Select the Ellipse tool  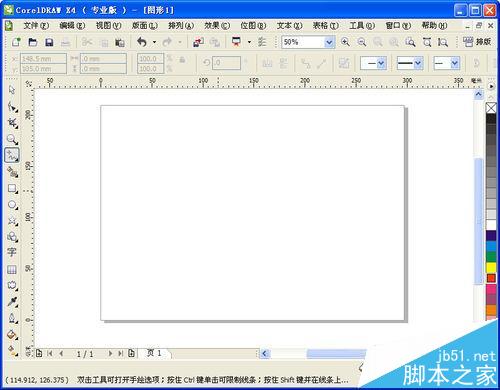[12, 205]
